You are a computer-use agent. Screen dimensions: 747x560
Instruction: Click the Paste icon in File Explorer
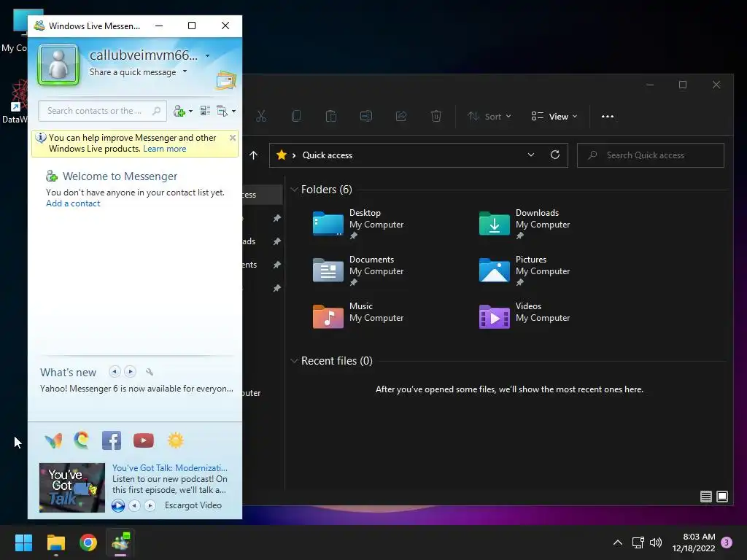tap(330, 116)
